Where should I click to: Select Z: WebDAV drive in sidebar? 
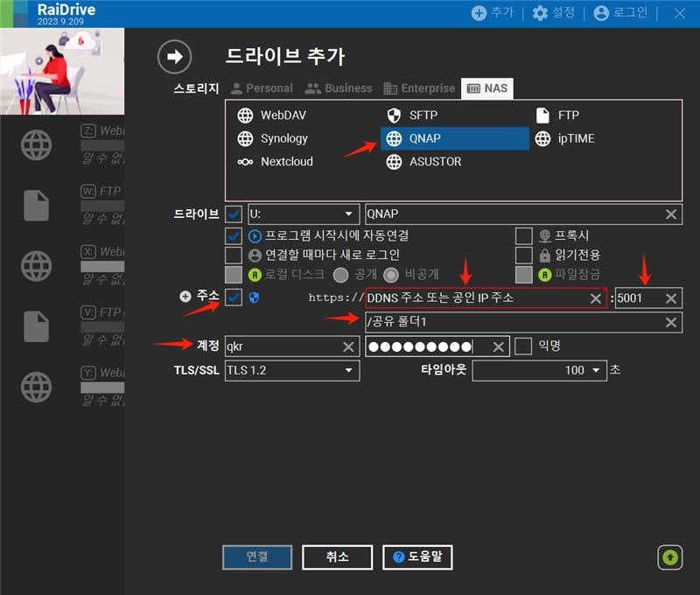[x=62, y=144]
